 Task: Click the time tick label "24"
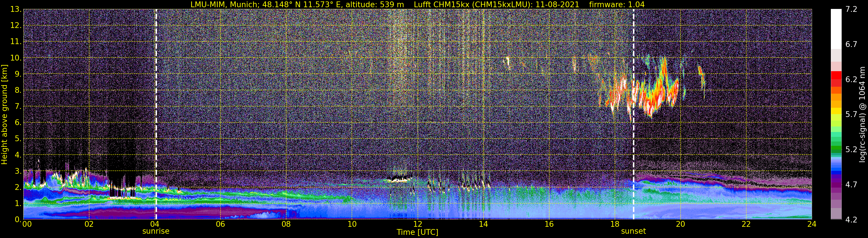812,224
